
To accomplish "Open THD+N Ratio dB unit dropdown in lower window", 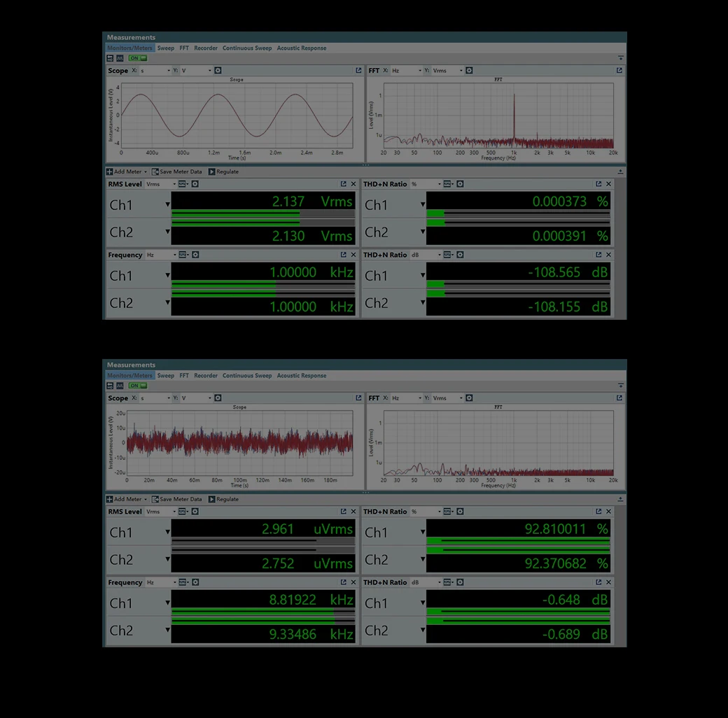I will [426, 582].
